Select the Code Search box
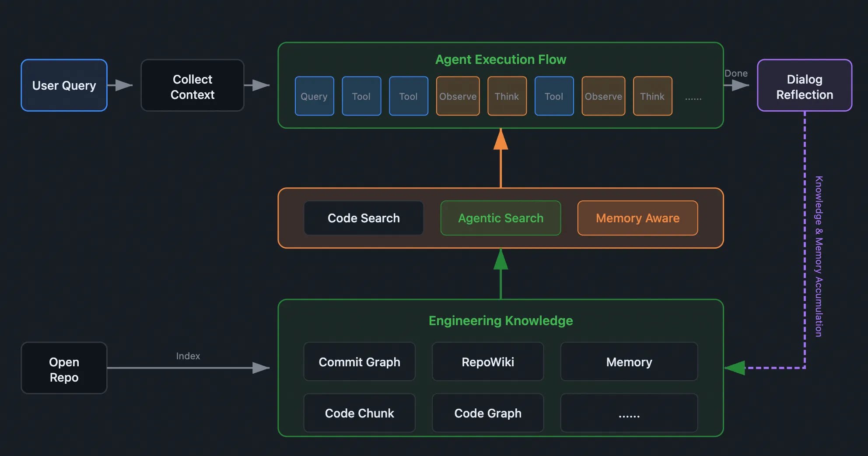Viewport: 868px width, 456px height. click(x=364, y=218)
